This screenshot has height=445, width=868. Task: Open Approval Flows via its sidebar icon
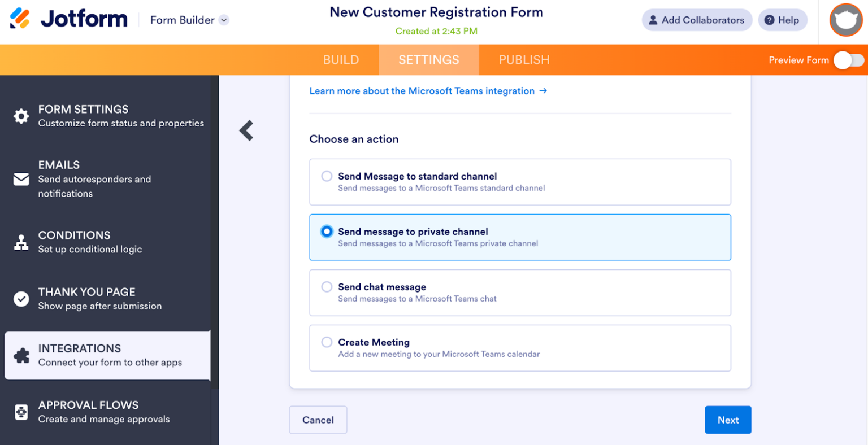pyautogui.click(x=21, y=412)
